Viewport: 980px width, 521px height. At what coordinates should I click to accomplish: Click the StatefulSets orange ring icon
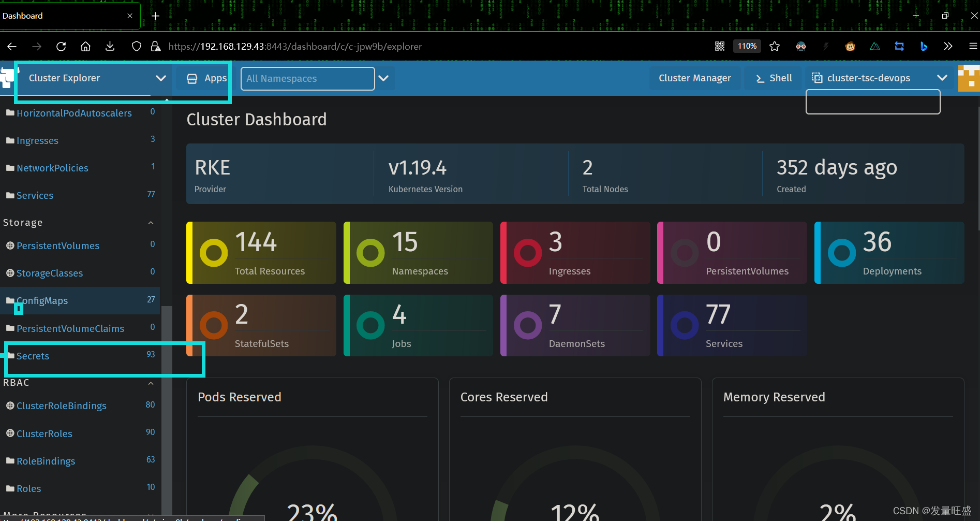click(214, 325)
